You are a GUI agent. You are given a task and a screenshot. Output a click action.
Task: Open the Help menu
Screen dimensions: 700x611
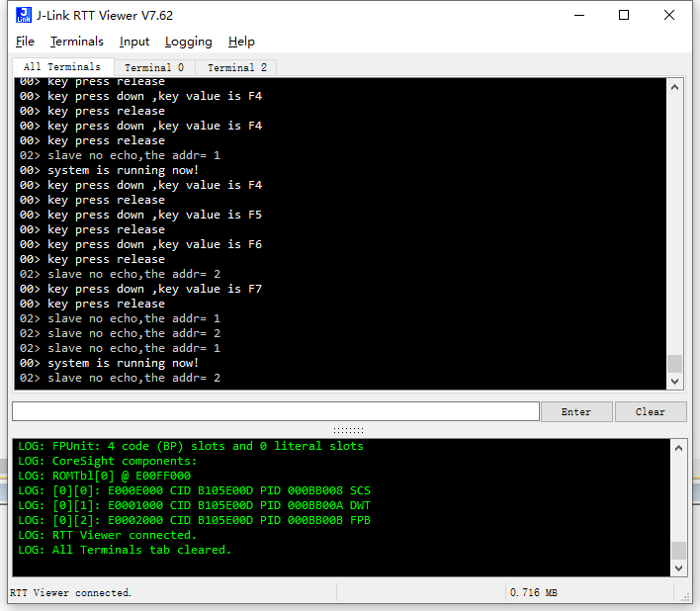pyautogui.click(x=241, y=42)
